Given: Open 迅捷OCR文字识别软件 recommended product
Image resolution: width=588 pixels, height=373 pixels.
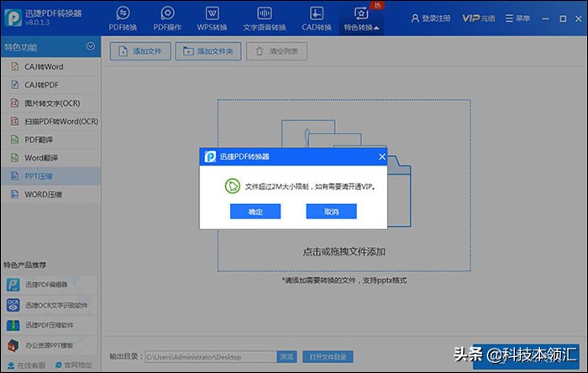Looking at the screenshot, I should click(x=50, y=305).
